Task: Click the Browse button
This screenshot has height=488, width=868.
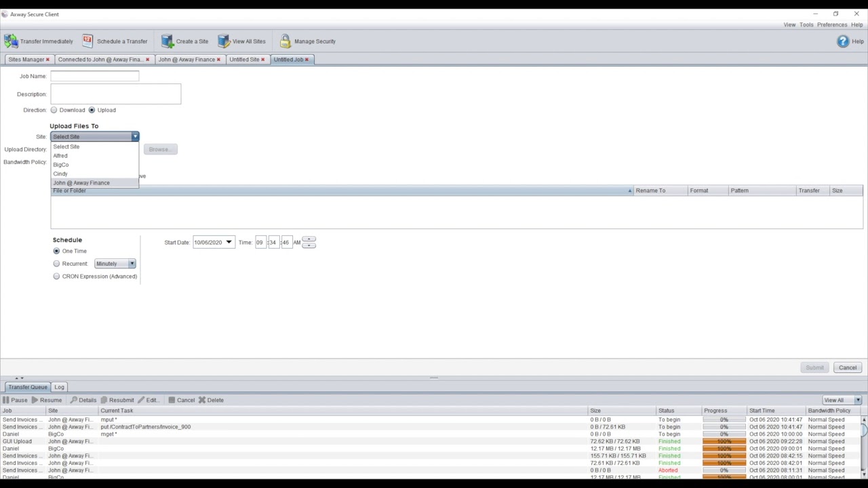Action: click(159, 149)
